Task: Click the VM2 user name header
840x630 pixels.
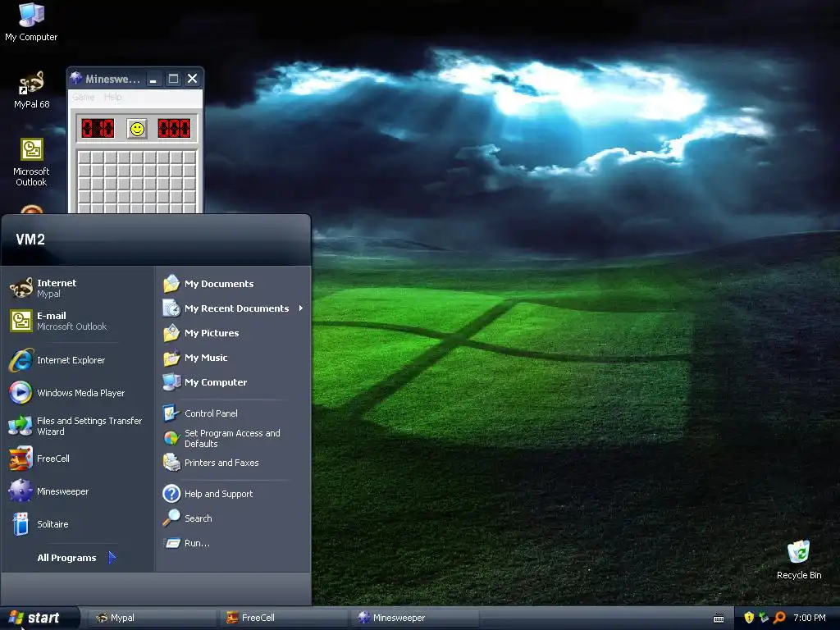Action: (30, 240)
